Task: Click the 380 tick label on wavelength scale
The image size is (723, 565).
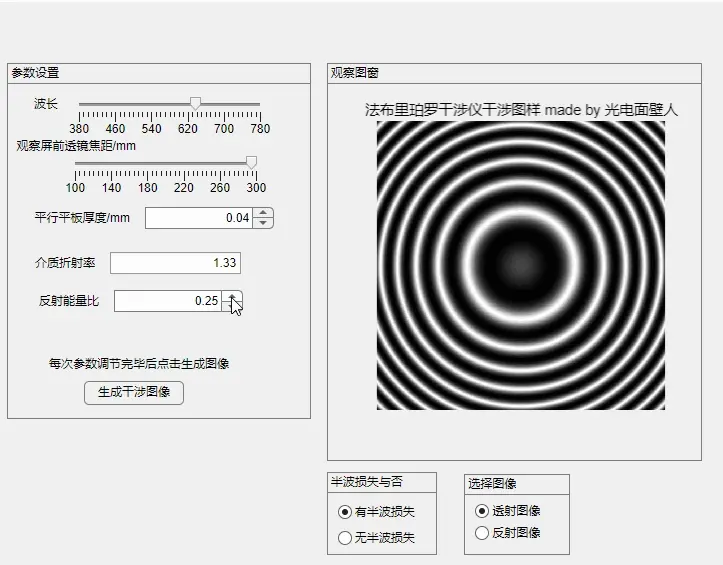Action: tap(79, 129)
